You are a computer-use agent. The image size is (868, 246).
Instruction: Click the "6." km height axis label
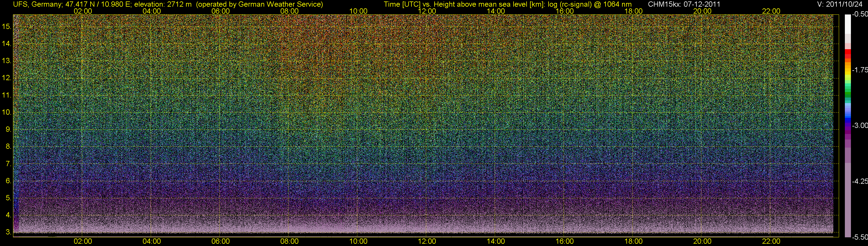(8, 181)
